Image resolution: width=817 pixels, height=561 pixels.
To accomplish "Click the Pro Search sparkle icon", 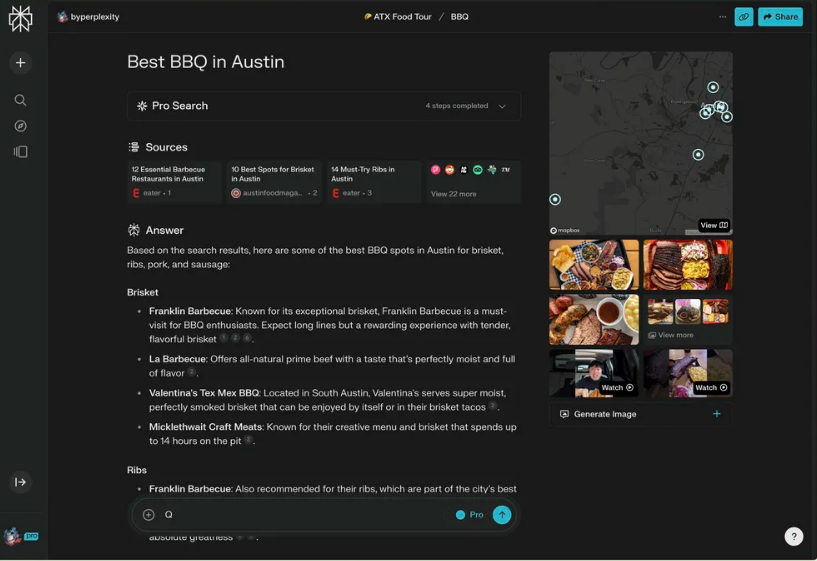I will pos(142,106).
